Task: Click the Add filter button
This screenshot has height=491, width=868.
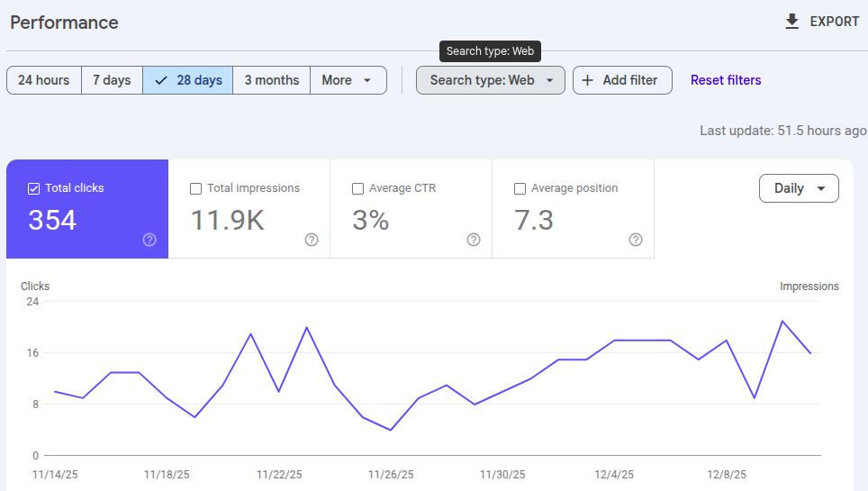Action: coord(622,80)
